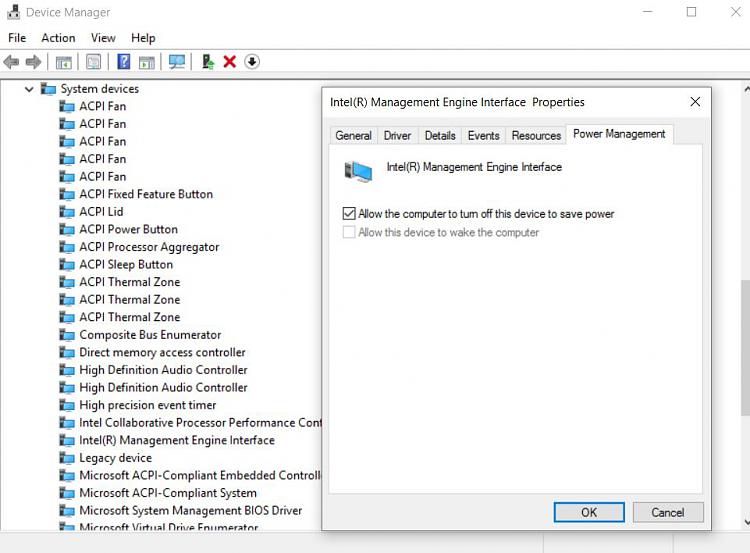Screen dimensions: 750x553
Task: Click the Intel(R) Management Engine Interface dialog label
Action: (x=474, y=167)
